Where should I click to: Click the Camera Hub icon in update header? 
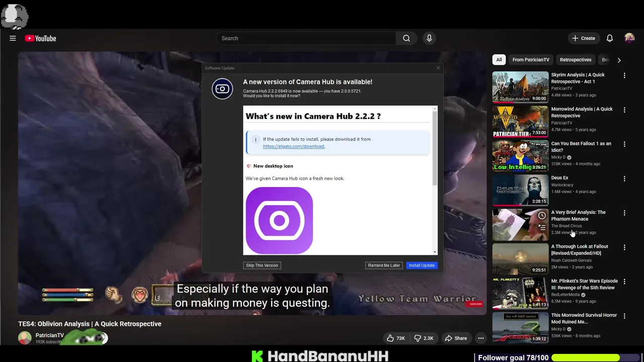pos(222,89)
